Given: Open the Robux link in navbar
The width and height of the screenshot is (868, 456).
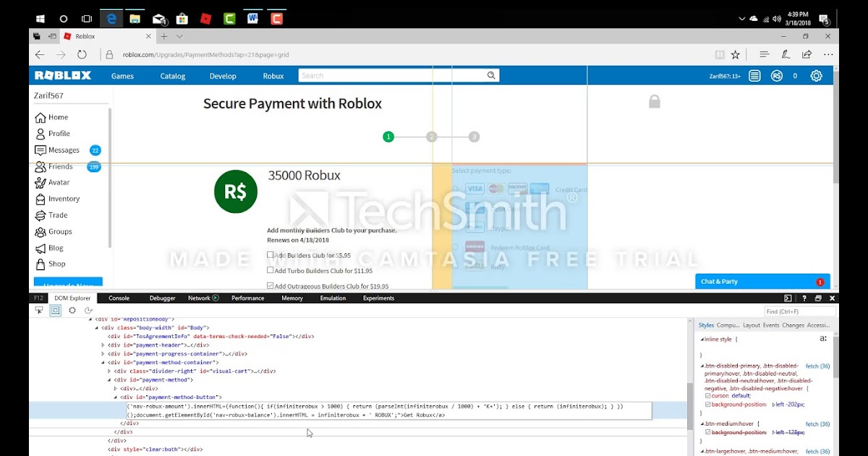Looking at the screenshot, I should tap(273, 76).
